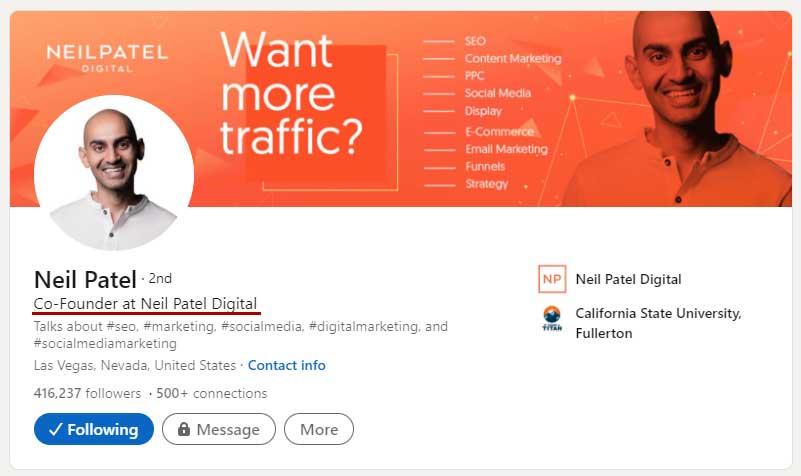The height and width of the screenshot is (476, 801).
Task: Click the Neil Patel name heading
Action: point(85,279)
